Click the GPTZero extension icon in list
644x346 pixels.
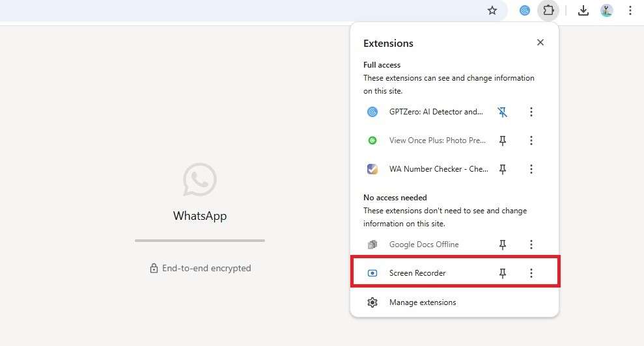tap(372, 112)
